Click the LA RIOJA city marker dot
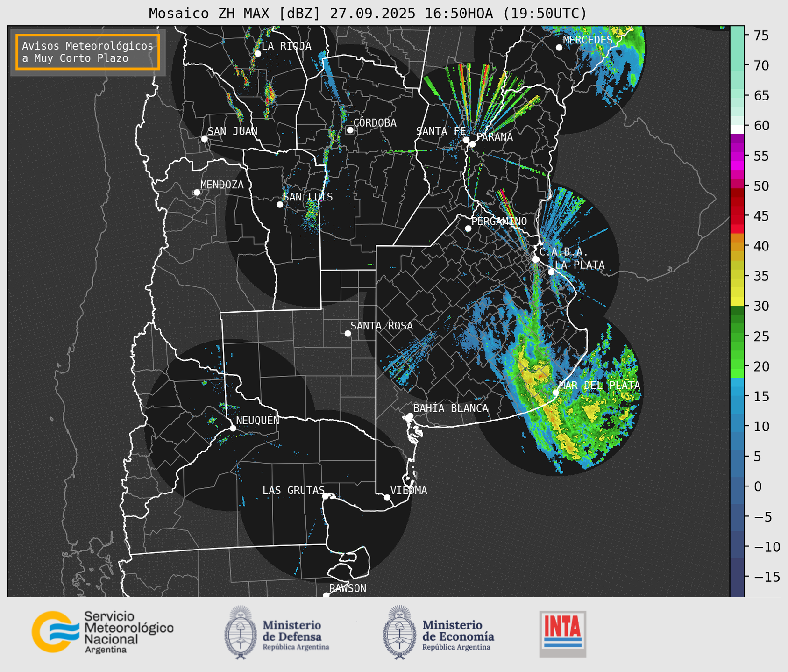788x672 pixels. coord(257,54)
